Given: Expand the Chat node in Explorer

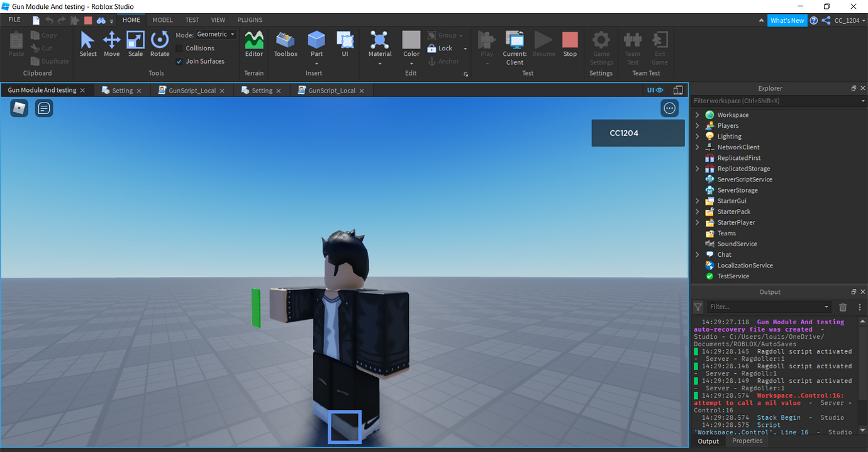Looking at the screenshot, I should click(x=697, y=254).
